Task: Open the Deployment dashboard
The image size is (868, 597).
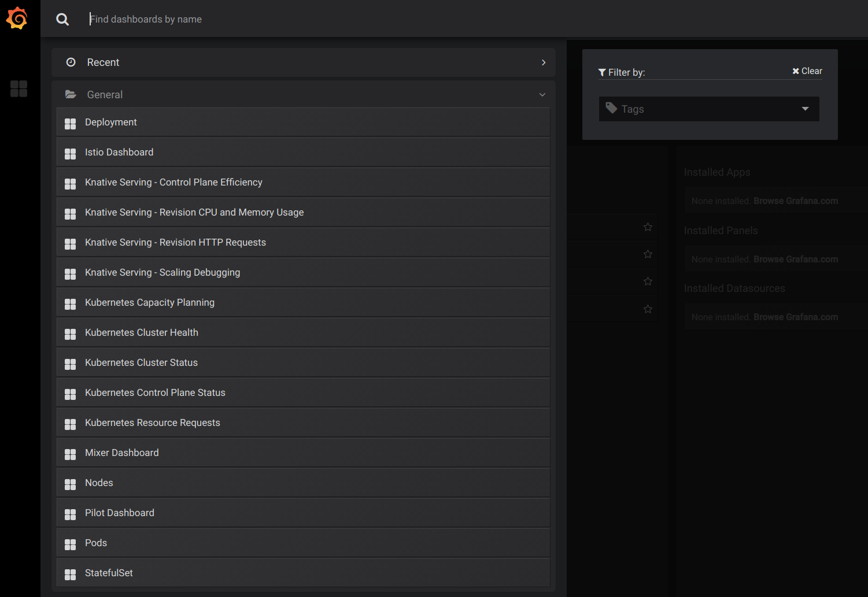Action: [303, 123]
